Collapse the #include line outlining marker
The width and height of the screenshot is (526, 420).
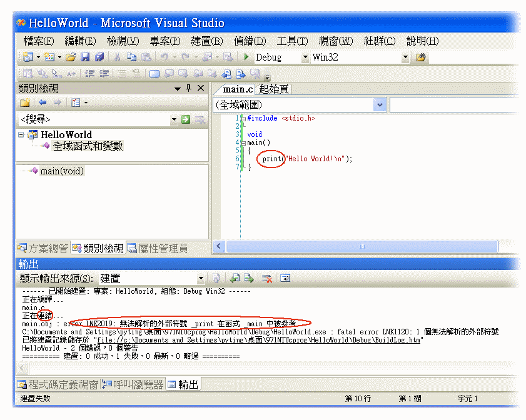(x=243, y=119)
